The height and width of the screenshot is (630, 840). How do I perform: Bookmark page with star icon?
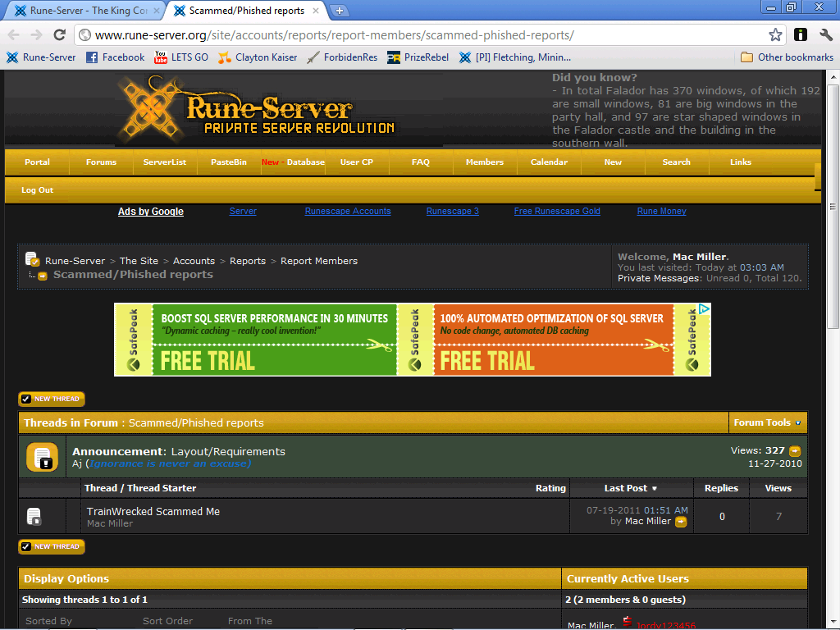[x=774, y=34]
